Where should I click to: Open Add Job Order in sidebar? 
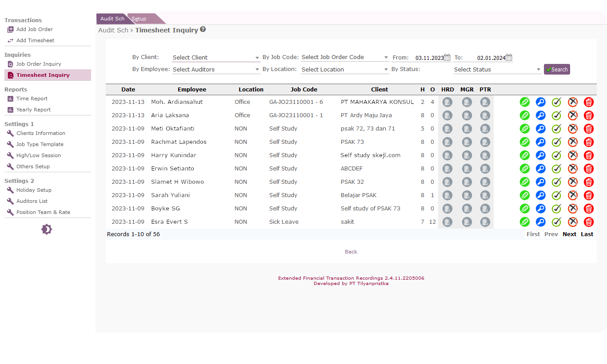coord(35,29)
